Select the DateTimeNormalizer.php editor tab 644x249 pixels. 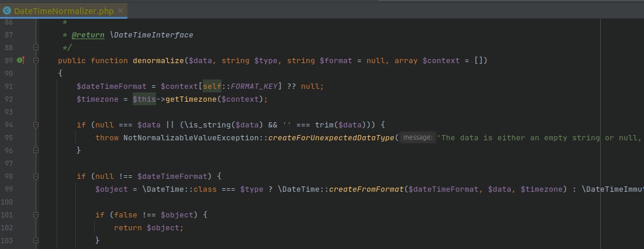64,11
